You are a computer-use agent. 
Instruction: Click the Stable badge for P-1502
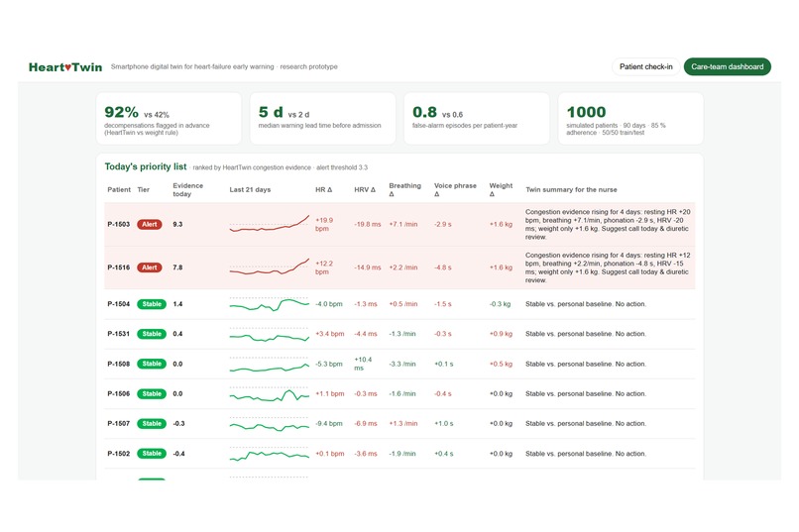coord(152,454)
